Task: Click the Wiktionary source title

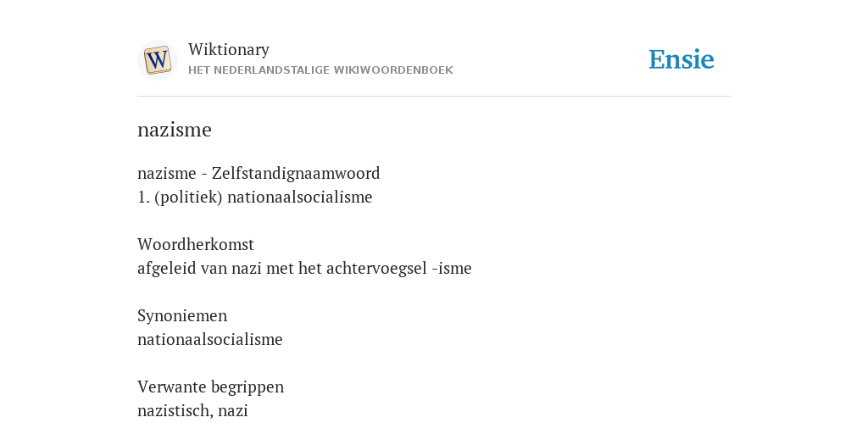Action: pyautogui.click(x=229, y=49)
